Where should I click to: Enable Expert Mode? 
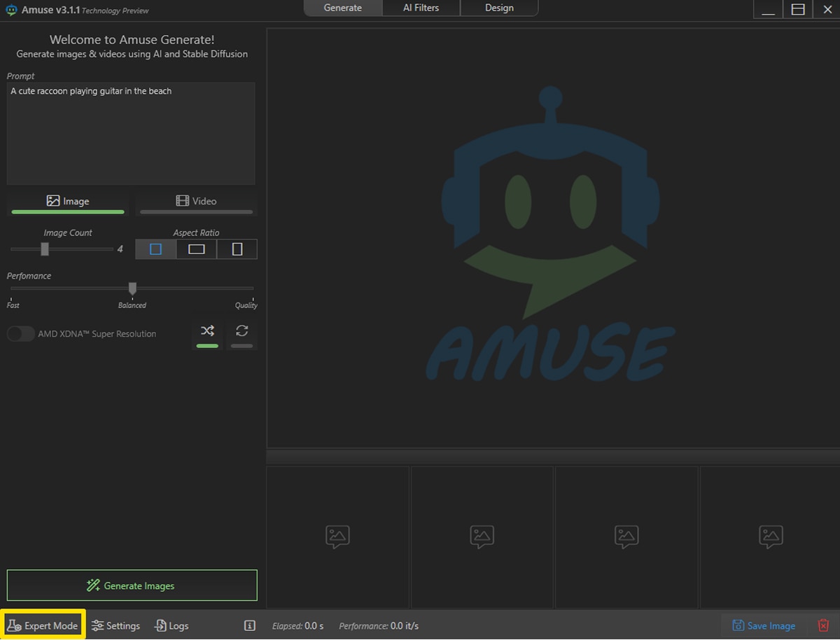pyautogui.click(x=43, y=625)
